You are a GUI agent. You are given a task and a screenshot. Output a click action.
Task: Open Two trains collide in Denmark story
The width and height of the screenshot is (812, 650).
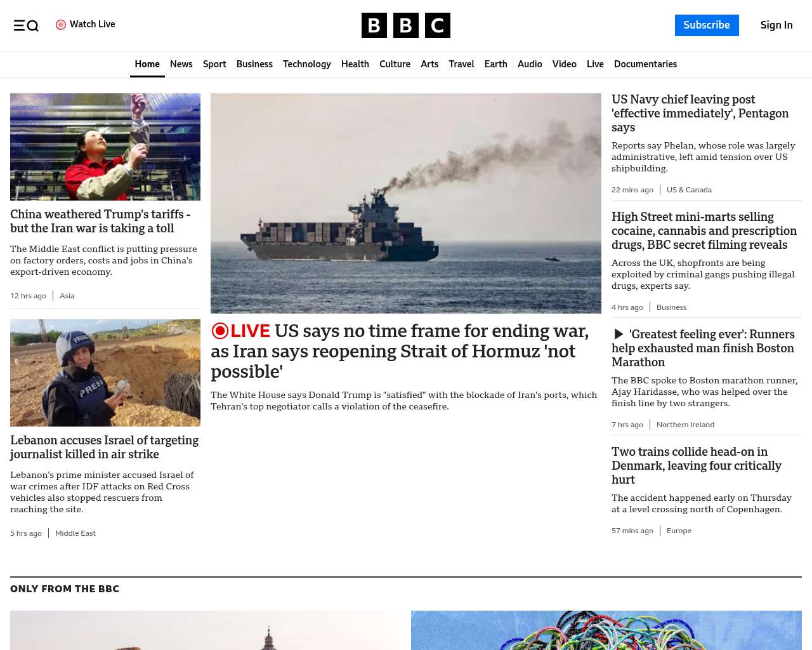(697, 465)
